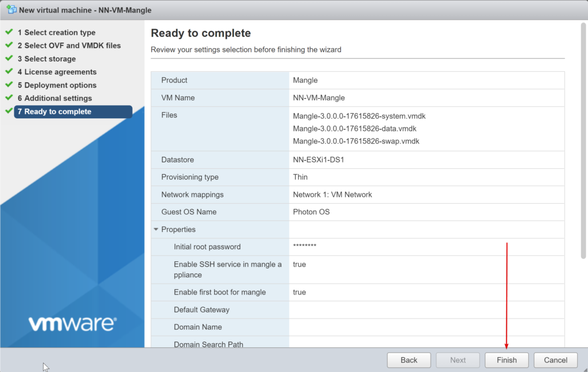
Task: Click the true value for Enable first boot
Action: click(299, 292)
